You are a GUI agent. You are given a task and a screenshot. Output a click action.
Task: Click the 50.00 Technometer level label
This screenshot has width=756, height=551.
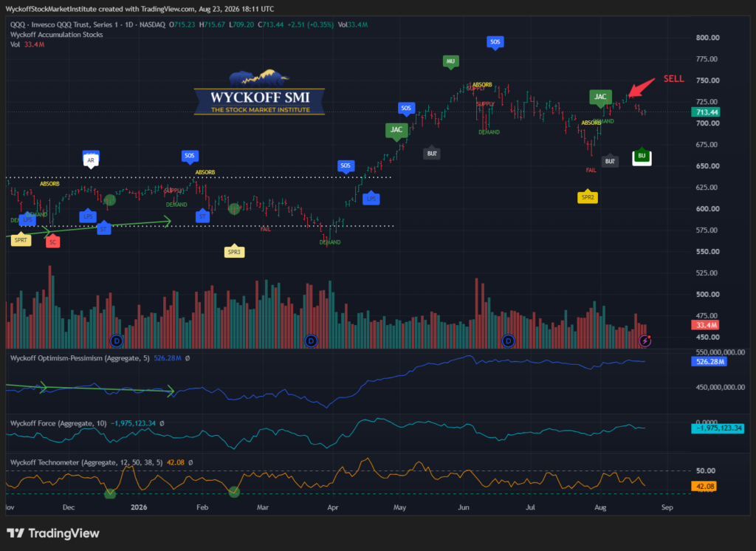706,471
